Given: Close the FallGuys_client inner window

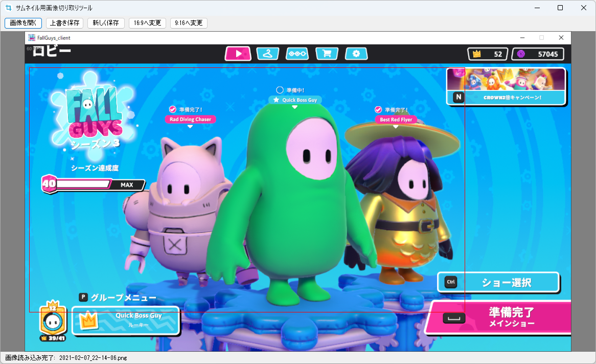Looking at the screenshot, I should pos(561,38).
